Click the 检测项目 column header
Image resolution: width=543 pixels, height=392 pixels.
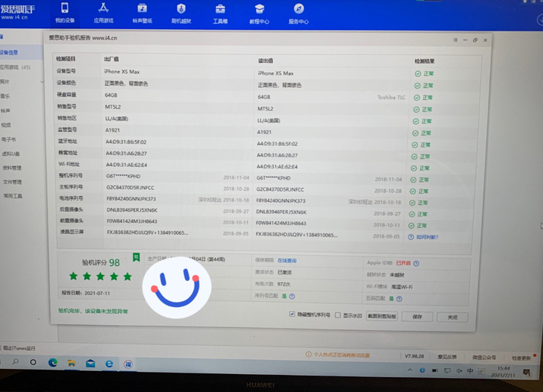click(66, 59)
